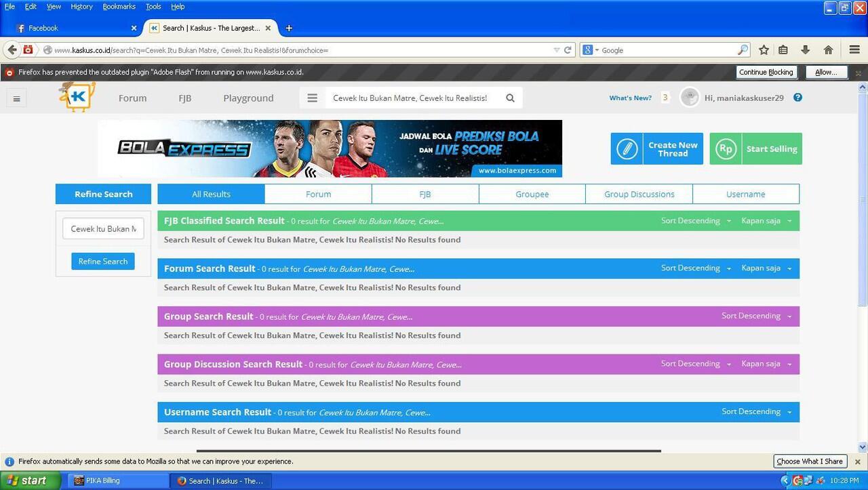
Task: Expand Group Discussion Kapan saja dropdown
Action: click(x=767, y=364)
